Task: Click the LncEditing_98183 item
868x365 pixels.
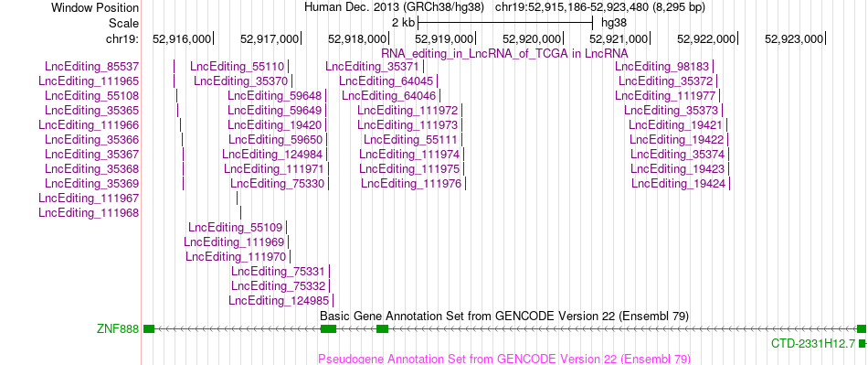Action: pyautogui.click(x=662, y=67)
